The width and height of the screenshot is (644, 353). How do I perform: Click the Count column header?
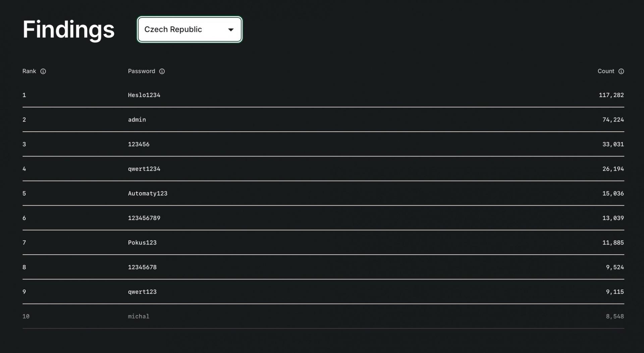pyautogui.click(x=606, y=71)
